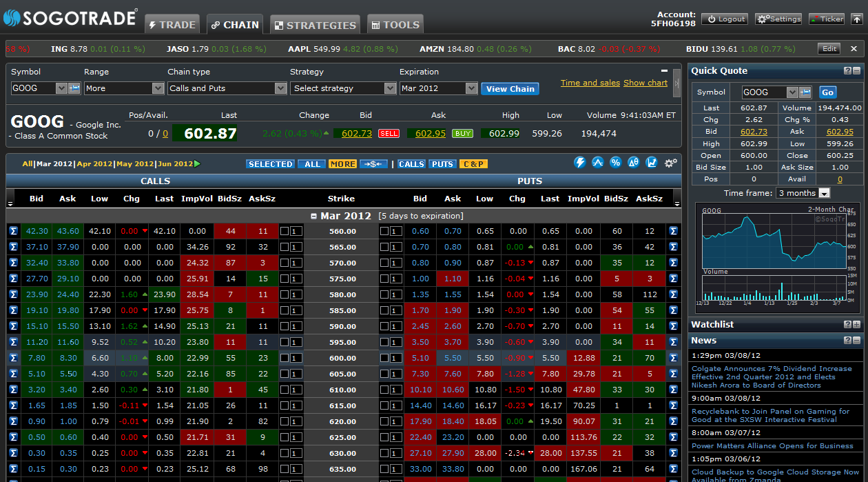The image size is (868, 482).
Task: Collapse the Mar 2012 expiration group
Action: click(314, 216)
